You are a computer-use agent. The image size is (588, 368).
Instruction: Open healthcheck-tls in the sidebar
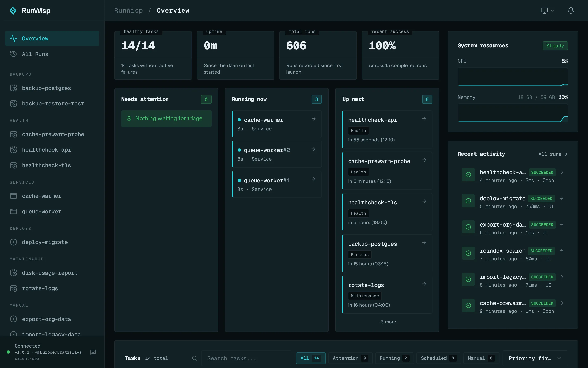52,165
